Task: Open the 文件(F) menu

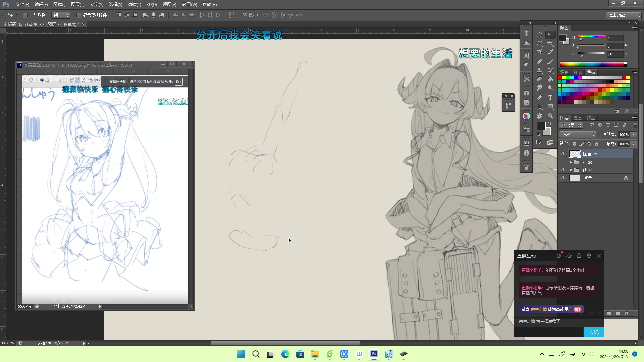Action: point(22,4)
